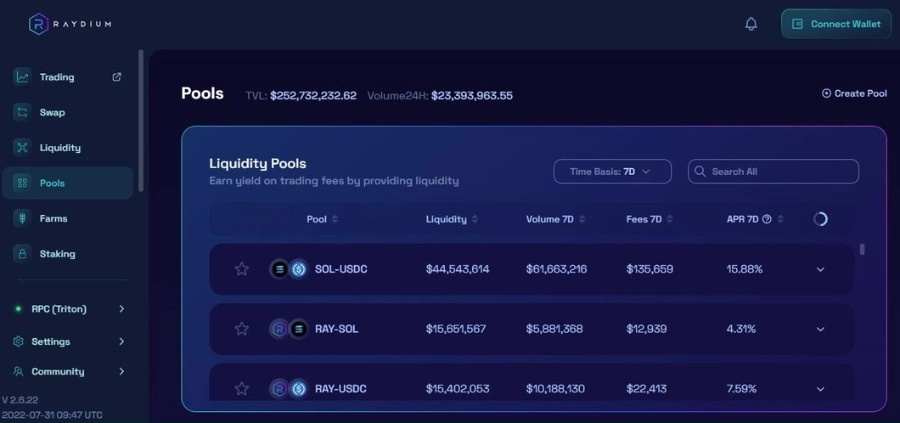The image size is (900, 423).
Task: Click the Raydium logo icon
Action: (x=38, y=24)
